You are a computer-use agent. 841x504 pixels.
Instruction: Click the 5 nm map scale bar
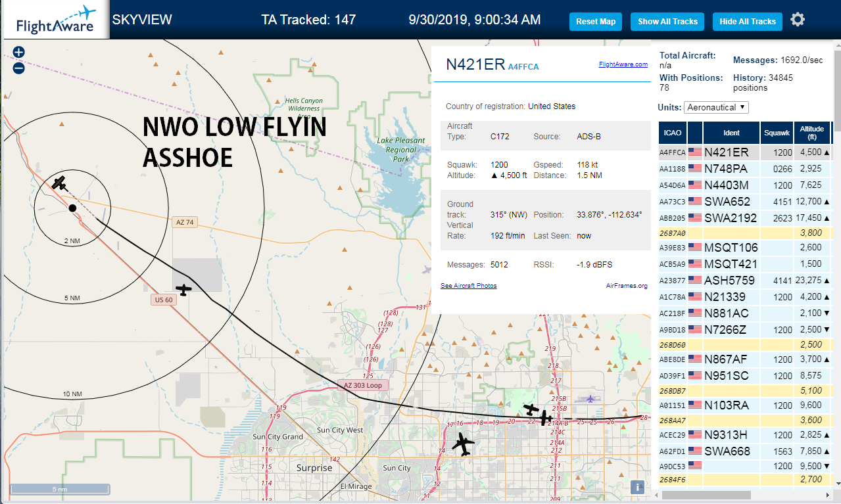point(60,489)
